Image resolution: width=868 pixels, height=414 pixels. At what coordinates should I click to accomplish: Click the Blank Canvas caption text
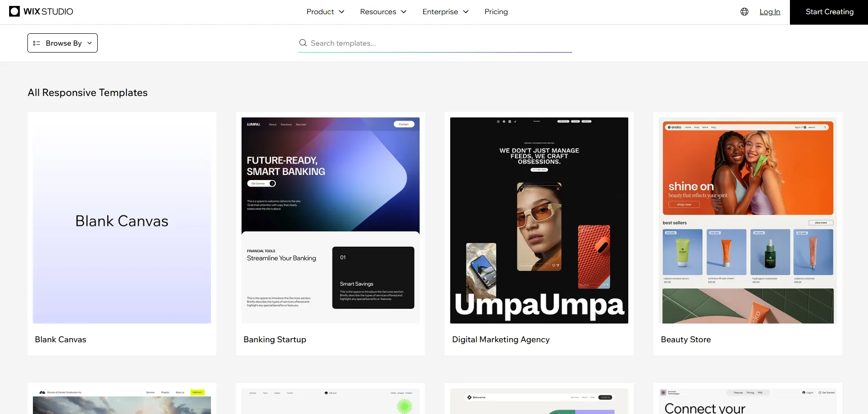pos(61,340)
